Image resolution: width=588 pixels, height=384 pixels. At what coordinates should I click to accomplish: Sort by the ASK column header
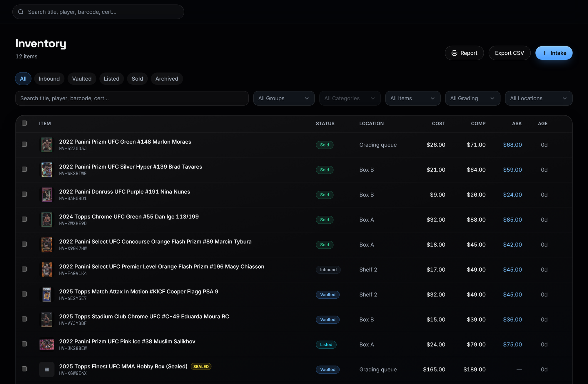[517, 124]
